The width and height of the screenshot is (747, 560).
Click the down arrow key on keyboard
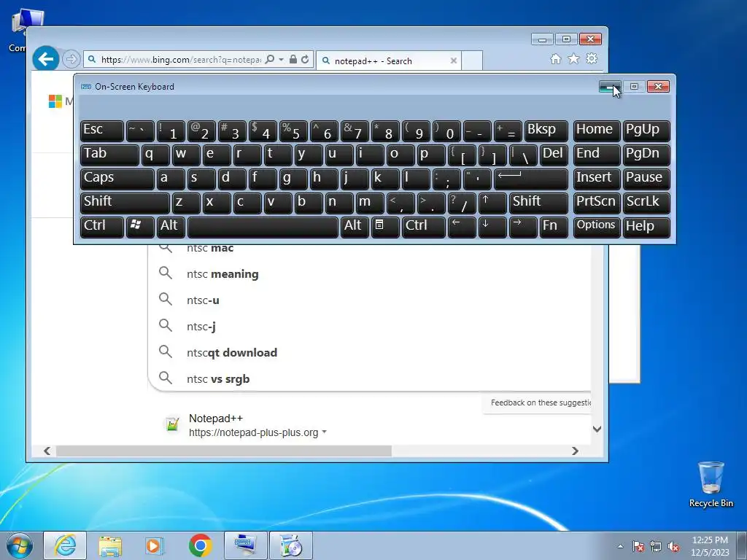[x=492, y=227]
